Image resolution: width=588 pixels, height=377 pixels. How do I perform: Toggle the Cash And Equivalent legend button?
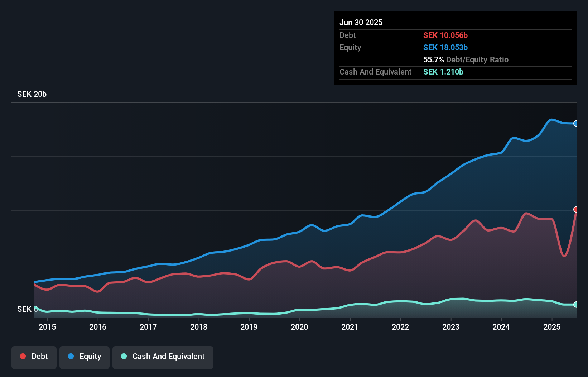163,357
